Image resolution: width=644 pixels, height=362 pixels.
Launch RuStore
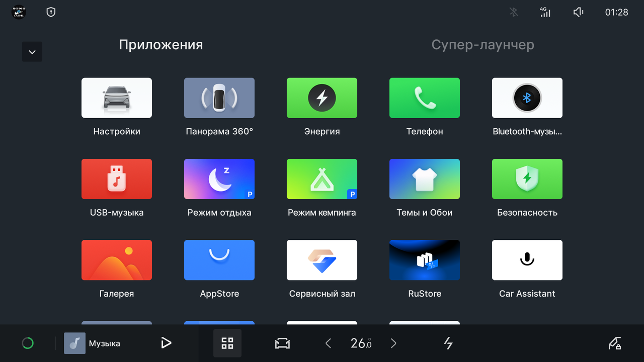coord(425,260)
